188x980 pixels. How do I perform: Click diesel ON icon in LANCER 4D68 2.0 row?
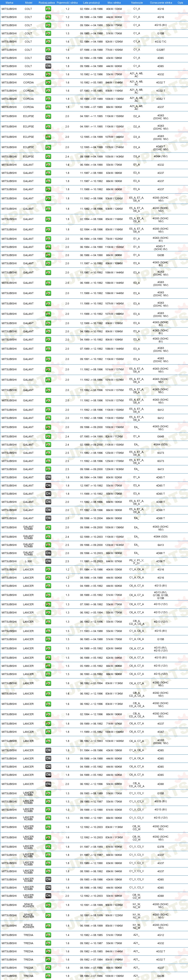point(48,784)
